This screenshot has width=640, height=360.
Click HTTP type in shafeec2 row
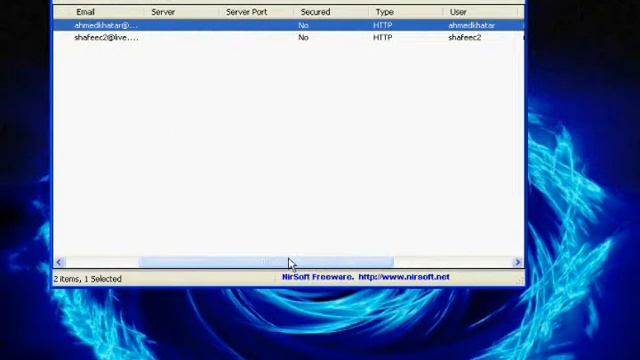point(382,38)
